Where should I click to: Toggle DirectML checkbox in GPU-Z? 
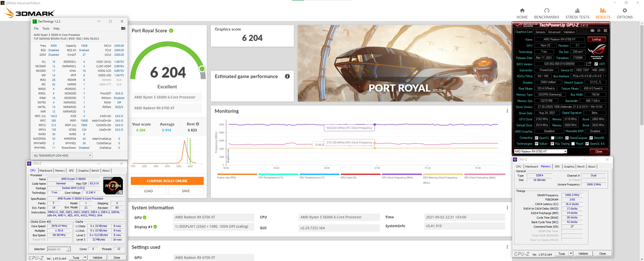(592, 137)
